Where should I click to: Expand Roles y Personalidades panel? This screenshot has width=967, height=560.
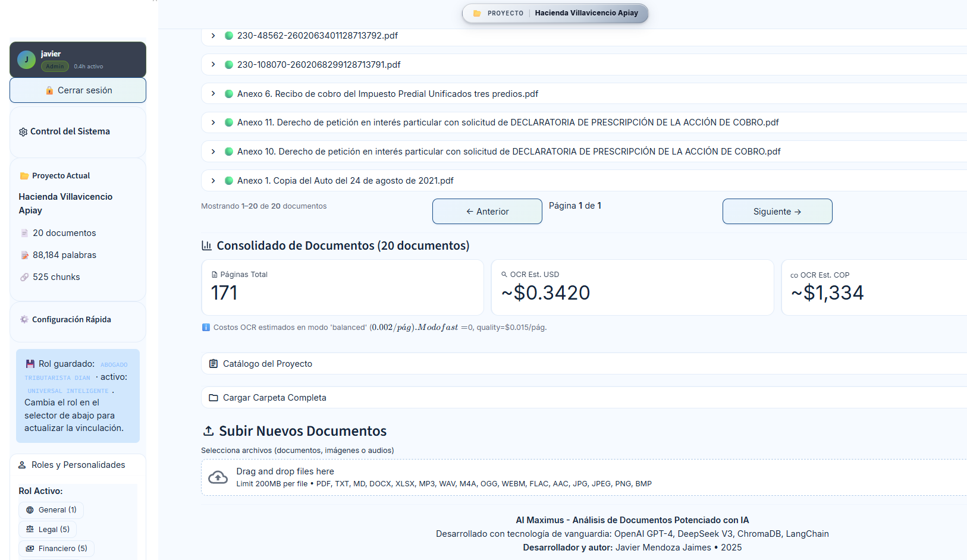click(x=78, y=465)
